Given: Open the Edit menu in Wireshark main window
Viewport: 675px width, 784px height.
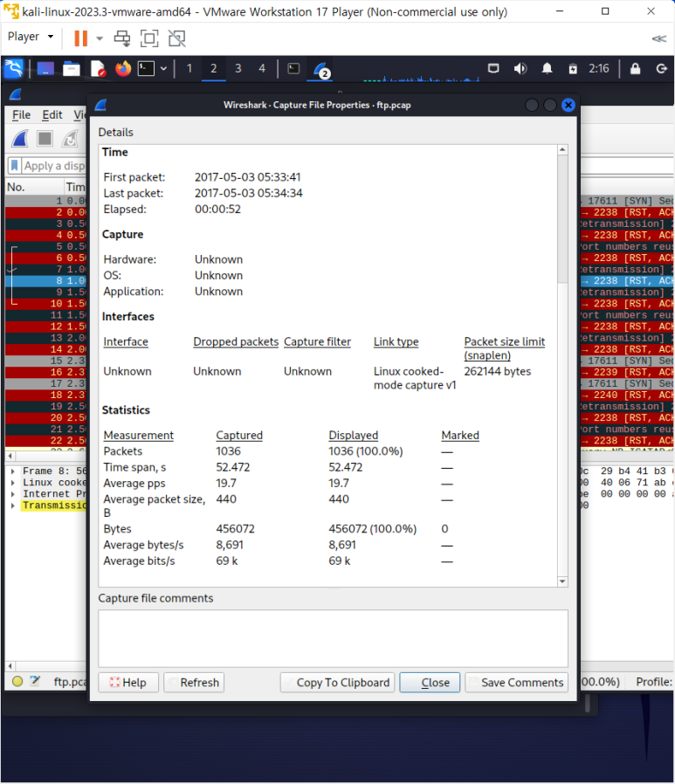Looking at the screenshot, I should [x=52, y=115].
